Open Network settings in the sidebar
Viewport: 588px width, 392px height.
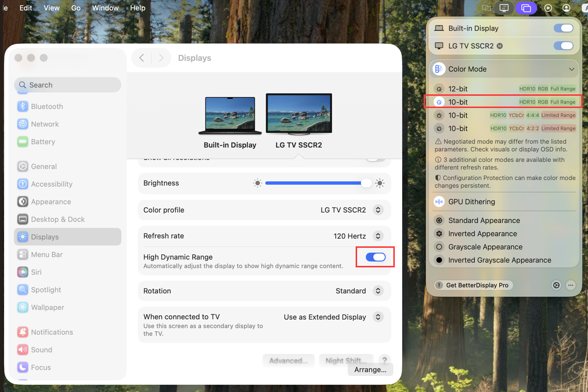68,124
